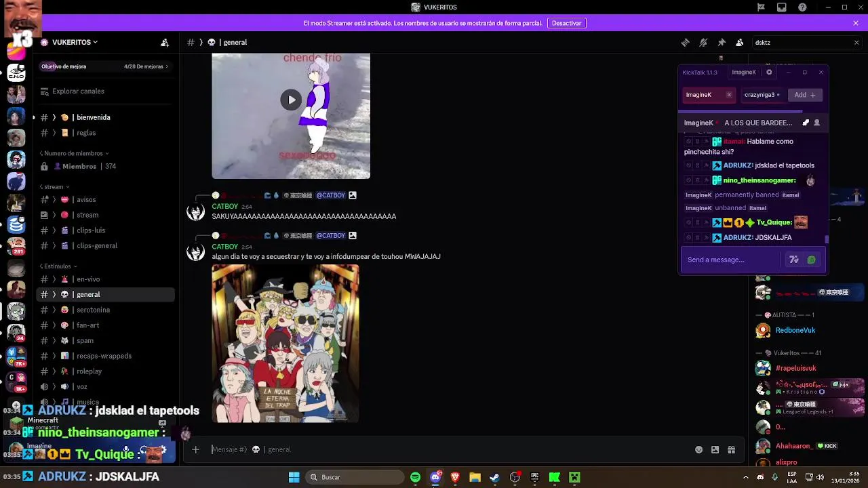Open the emoji picker in message bar
868x488 pixels.
tap(698, 449)
